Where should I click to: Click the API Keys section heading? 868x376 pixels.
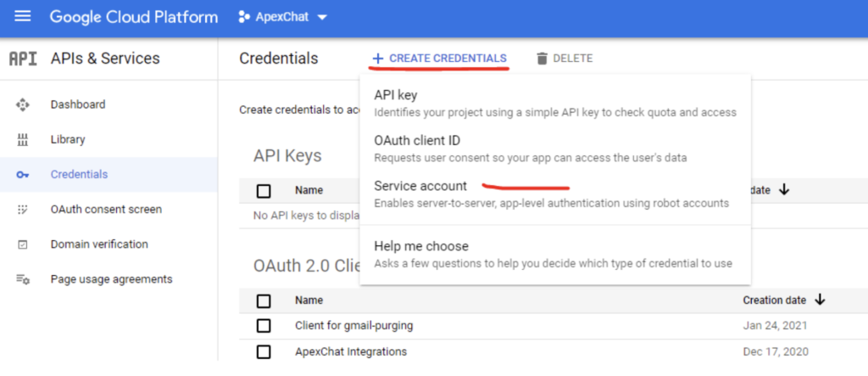(x=287, y=156)
